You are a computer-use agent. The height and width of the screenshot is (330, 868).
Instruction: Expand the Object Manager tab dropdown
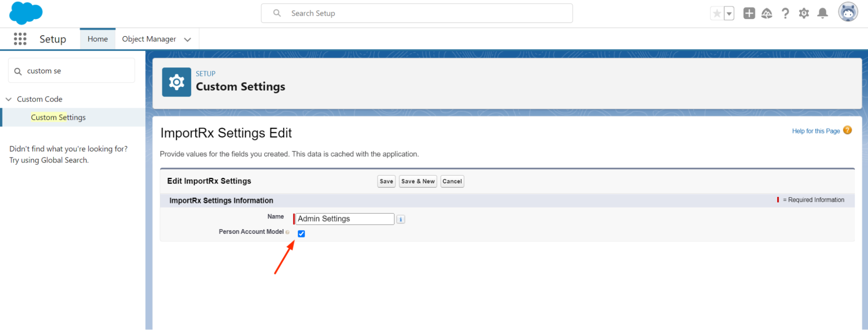pyautogui.click(x=188, y=40)
